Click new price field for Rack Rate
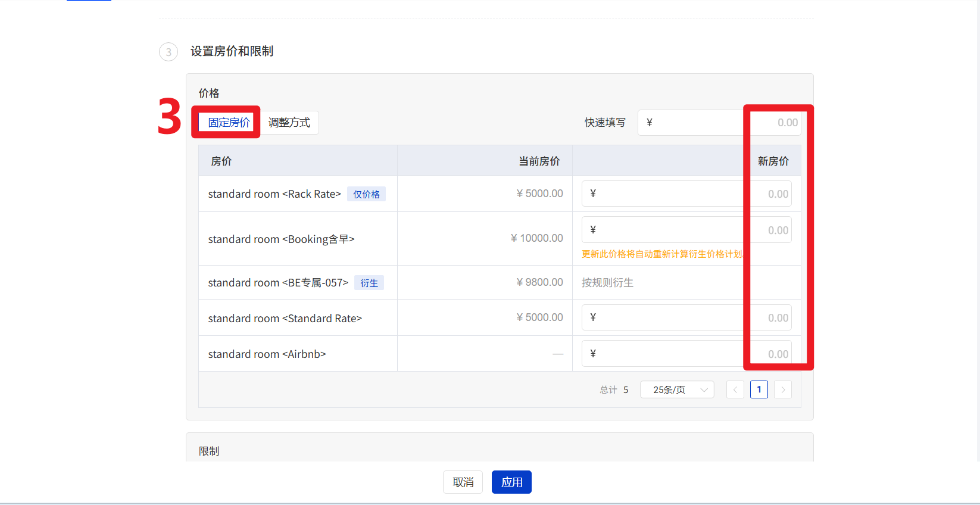 click(x=686, y=194)
